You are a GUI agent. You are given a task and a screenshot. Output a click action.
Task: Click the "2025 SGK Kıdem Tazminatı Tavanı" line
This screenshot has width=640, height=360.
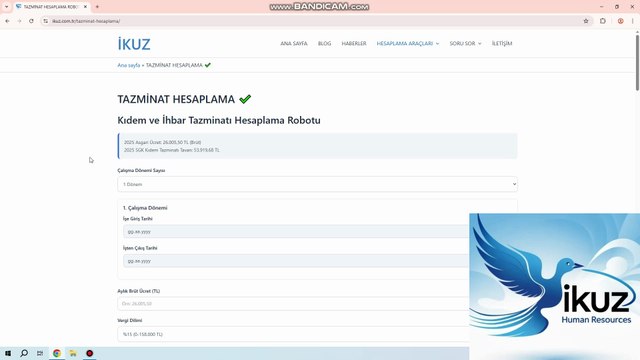tap(171, 150)
